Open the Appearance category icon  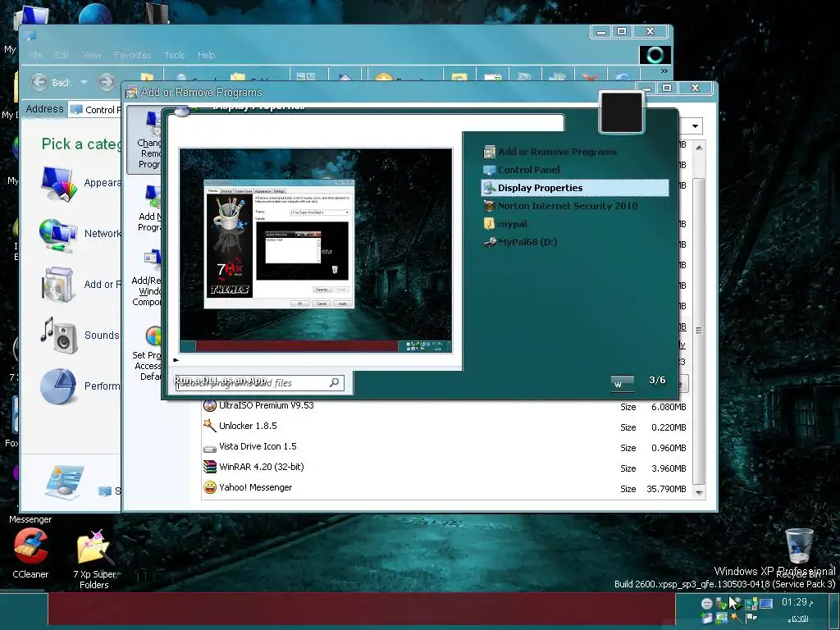coord(58,184)
